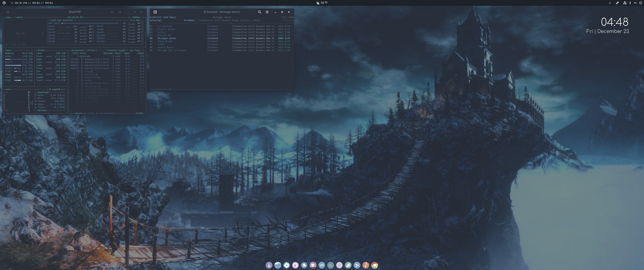Open hamburger menu in Entombed music window
644x270 pixels.
(x=267, y=12)
